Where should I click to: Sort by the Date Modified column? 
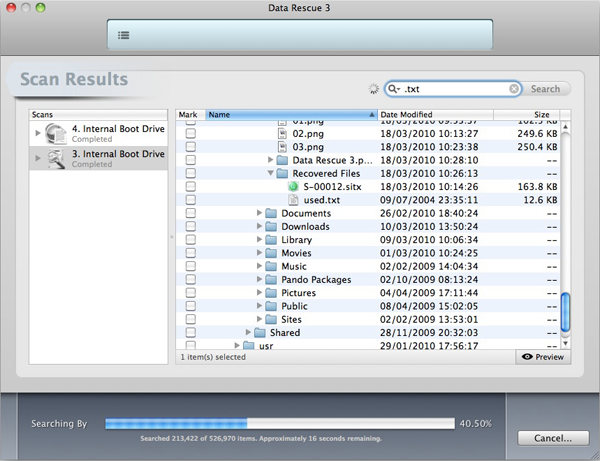[440, 115]
